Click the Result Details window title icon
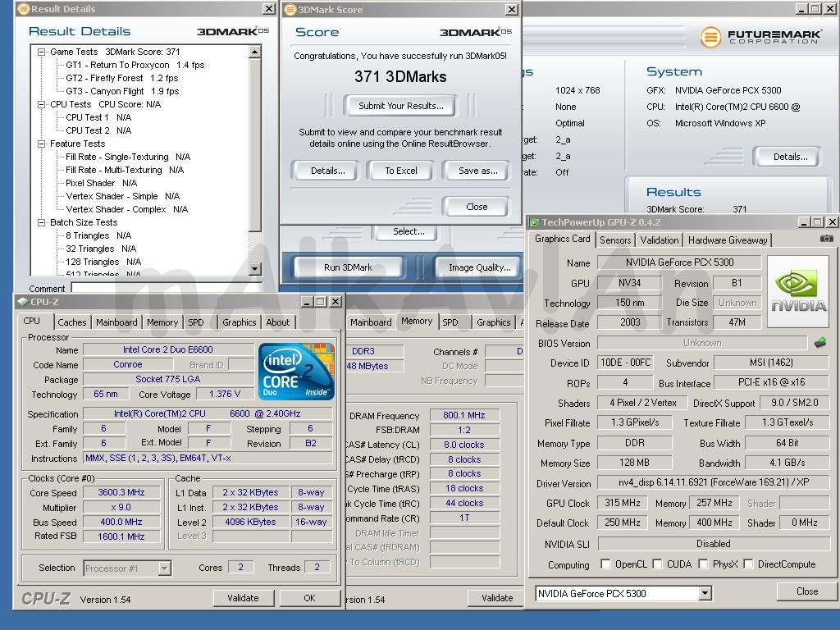 (23, 9)
